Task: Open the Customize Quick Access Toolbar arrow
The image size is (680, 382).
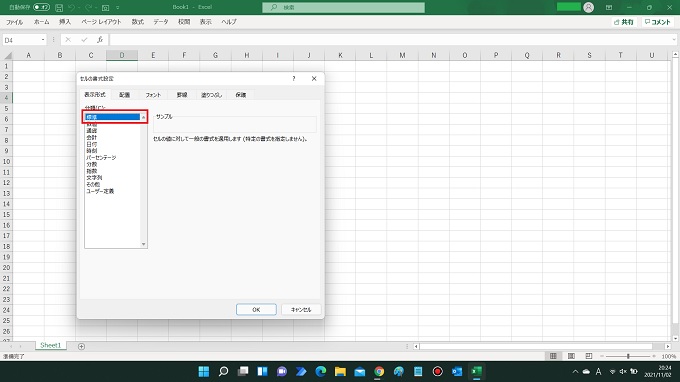Action: [118, 7]
